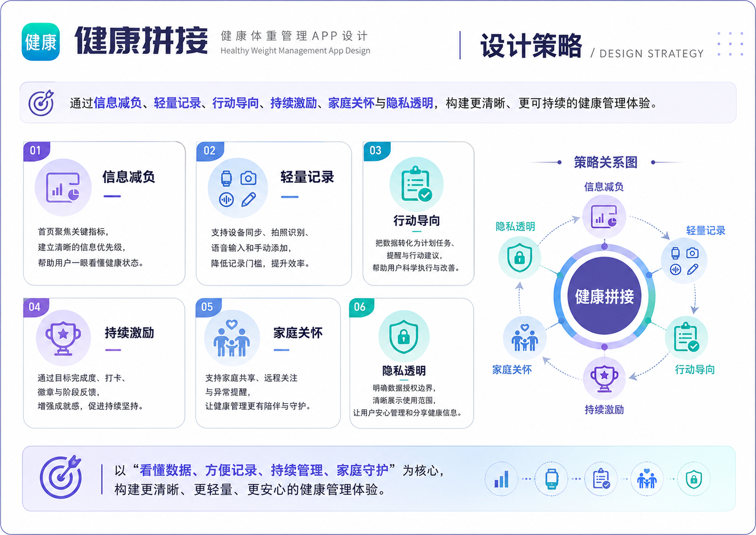The image size is (756, 535).
Task: Click the shield lock icon in card 06
Action: click(x=404, y=336)
